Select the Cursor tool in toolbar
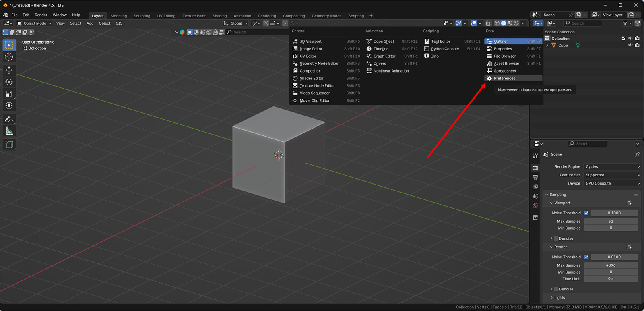644x311 pixels. (9, 57)
